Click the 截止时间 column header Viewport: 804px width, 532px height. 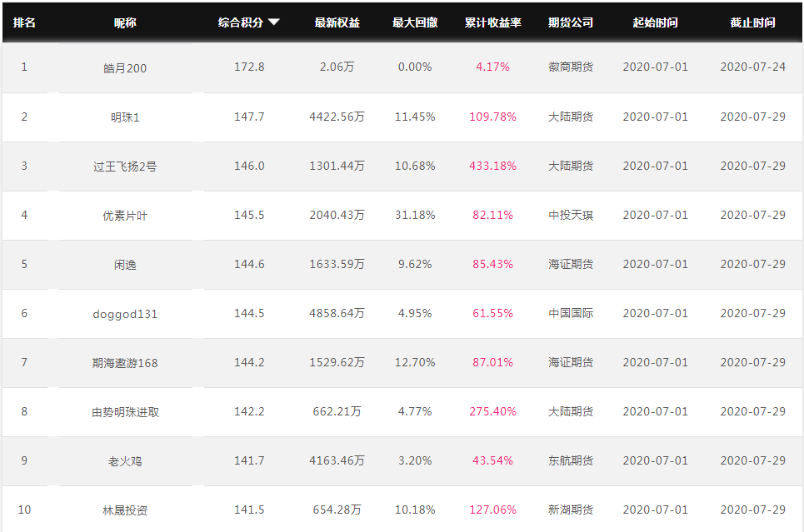[x=752, y=22]
